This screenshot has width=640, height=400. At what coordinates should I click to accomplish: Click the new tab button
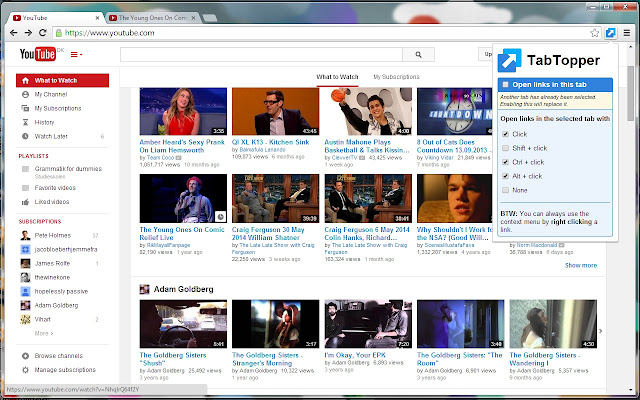pyautogui.click(x=210, y=18)
